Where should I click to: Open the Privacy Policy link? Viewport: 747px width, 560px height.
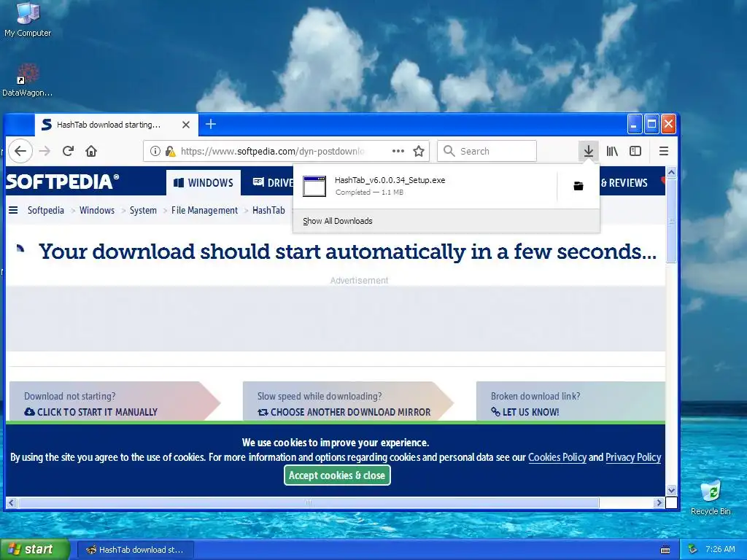(633, 457)
